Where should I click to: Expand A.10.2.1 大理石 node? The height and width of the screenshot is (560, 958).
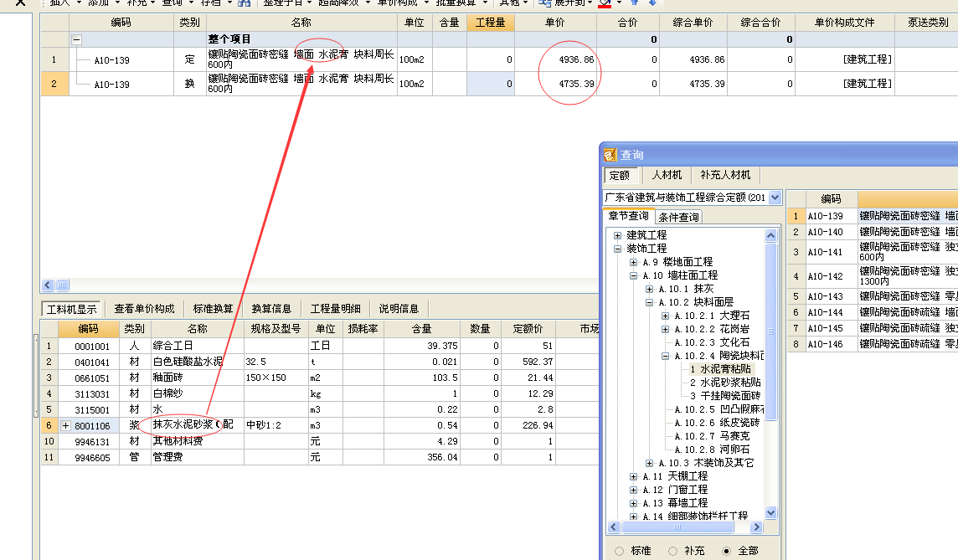click(666, 316)
